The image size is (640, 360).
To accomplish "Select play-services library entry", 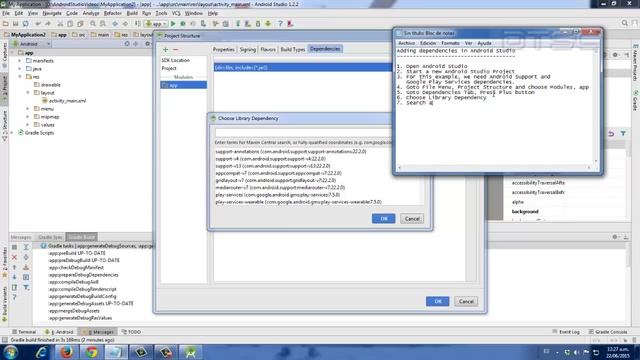I will (x=278, y=195).
